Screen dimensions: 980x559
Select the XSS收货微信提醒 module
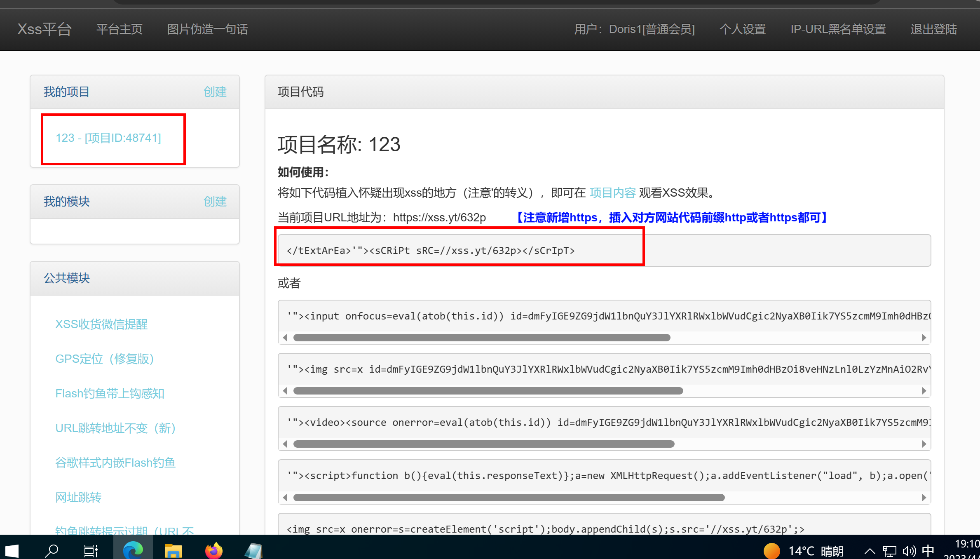(101, 324)
